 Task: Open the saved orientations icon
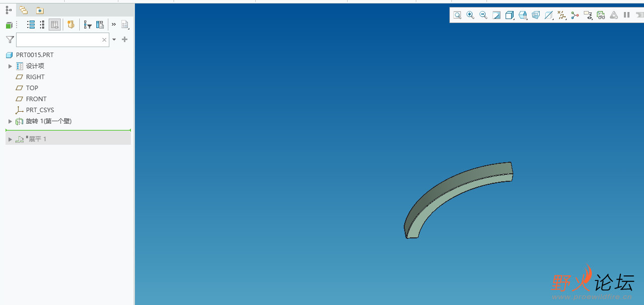click(x=523, y=16)
